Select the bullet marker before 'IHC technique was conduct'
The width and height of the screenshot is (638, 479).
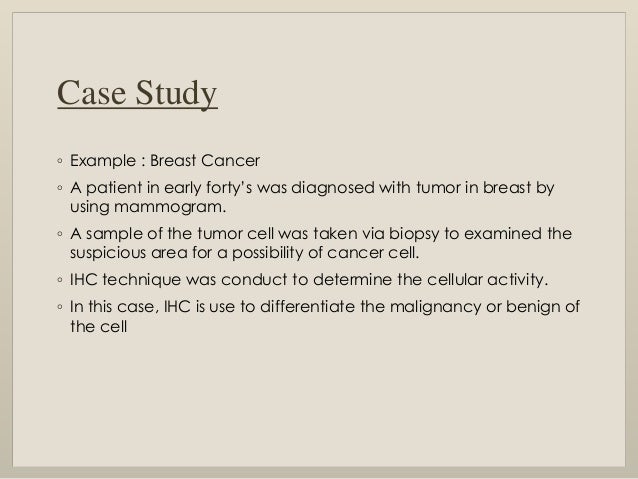coord(60,280)
